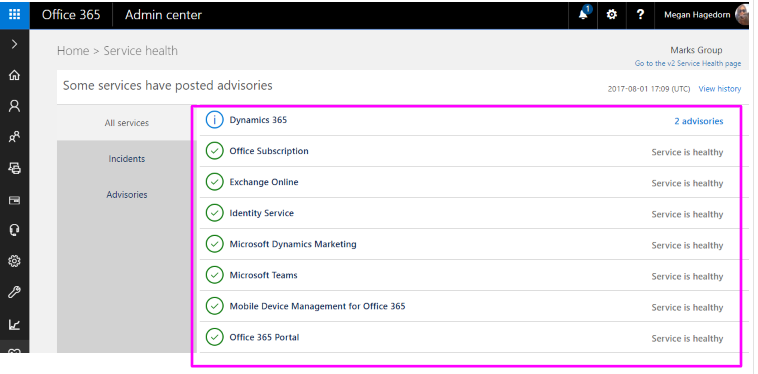Image resolution: width=758 pixels, height=374 pixels.
Task: Click the Identity Service healthy checkmark icon
Action: point(214,213)
